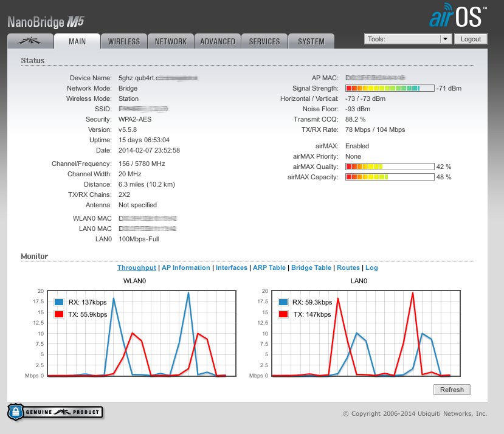Open the Ubiquiti logo tab
Screen dimensions: 504x434
point(30,41)
